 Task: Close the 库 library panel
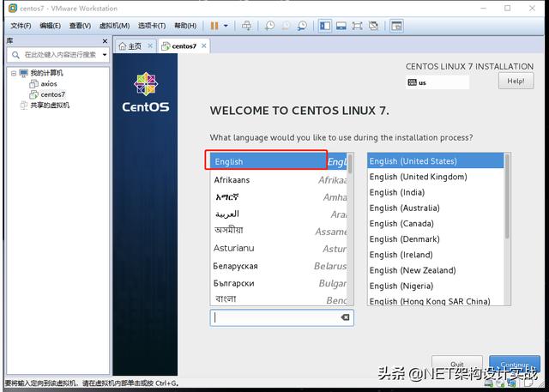click(105, 41)
